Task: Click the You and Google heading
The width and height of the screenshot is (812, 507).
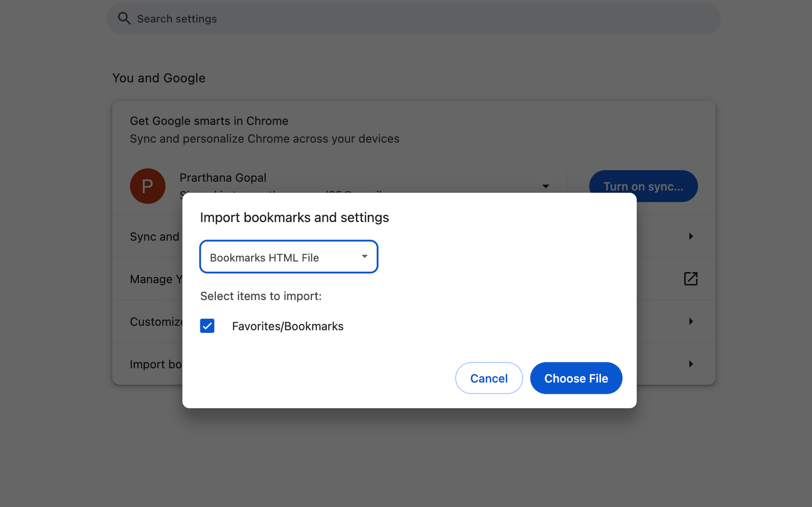Action: click(159, 78)
